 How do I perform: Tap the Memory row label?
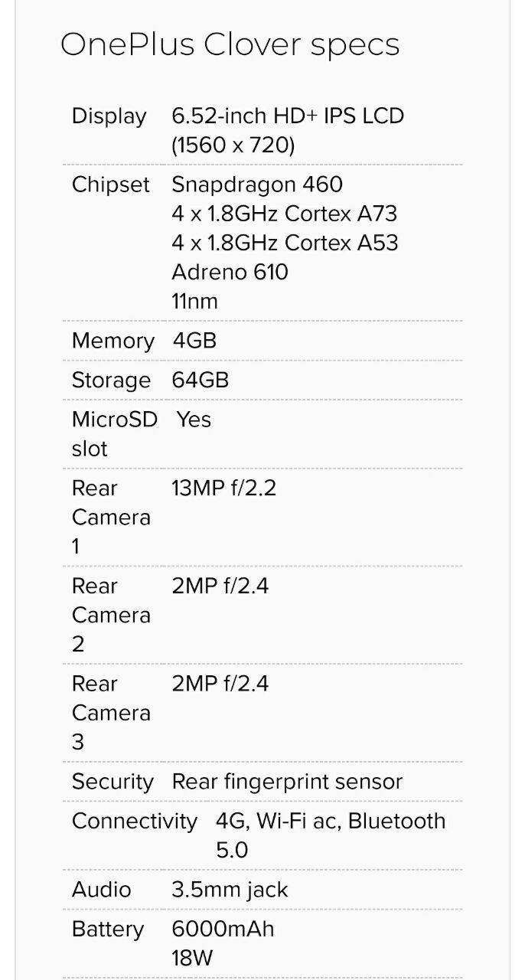click(112, 341)
